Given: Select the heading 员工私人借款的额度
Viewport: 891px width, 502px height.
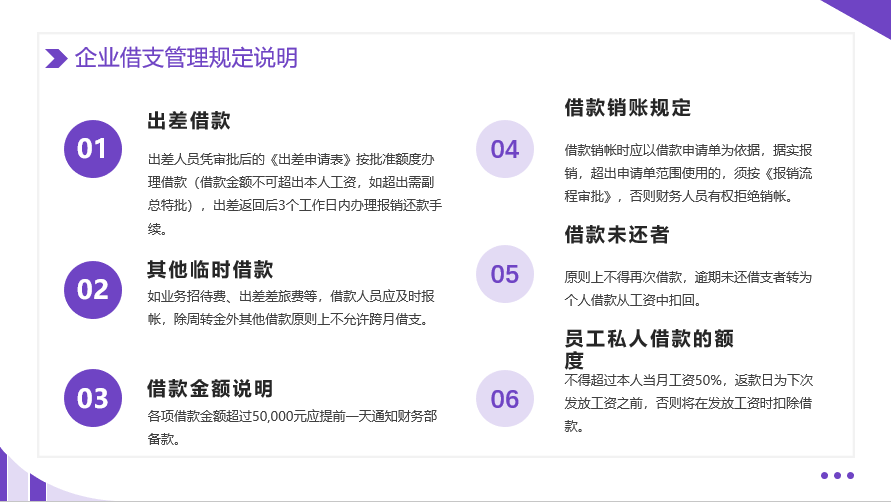Looking at the screenshot, I should point(649,349).
